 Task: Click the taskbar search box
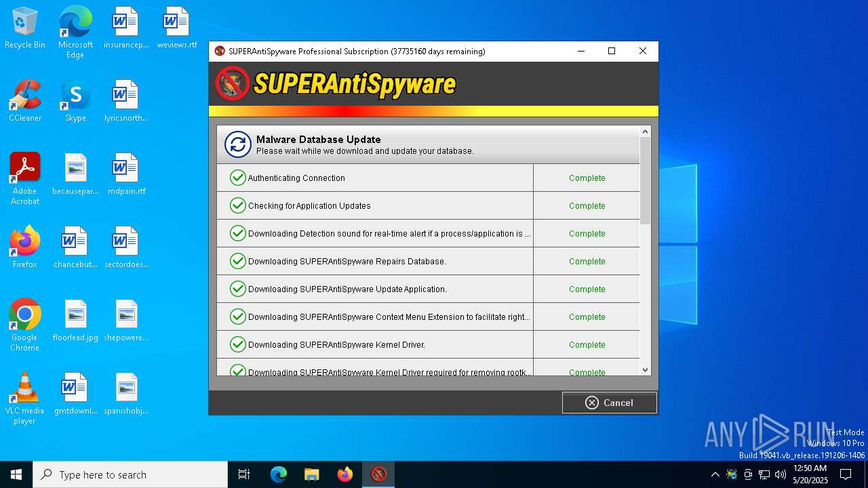coord(130,474)
